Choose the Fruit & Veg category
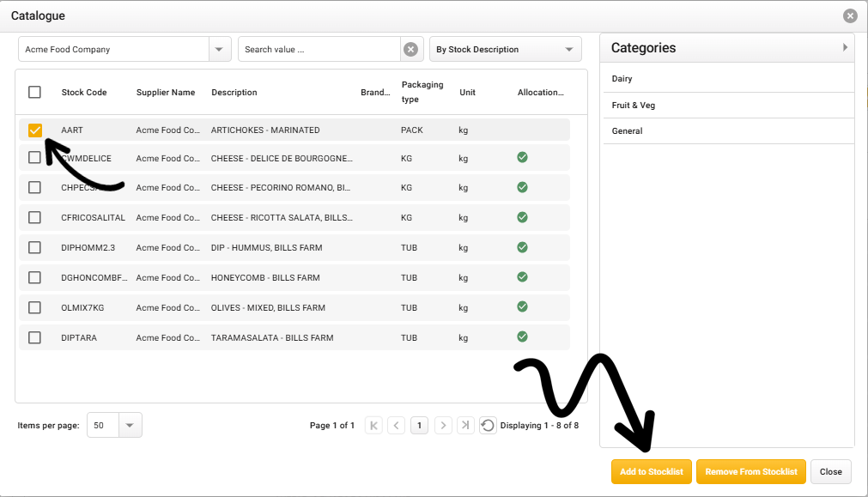868x497 pixels. [x=633, y=106]
